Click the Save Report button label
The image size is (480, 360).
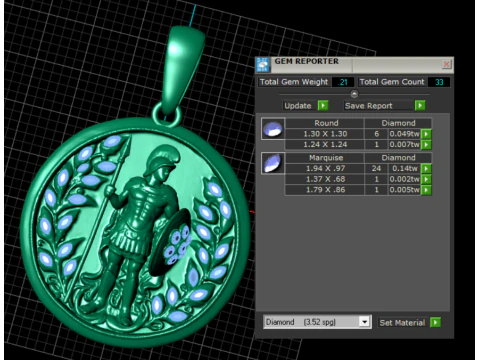pos(369,106)
